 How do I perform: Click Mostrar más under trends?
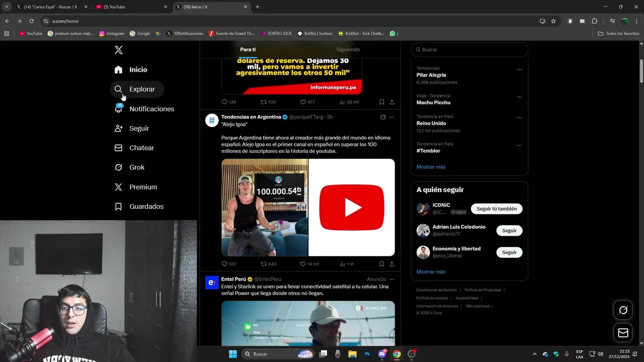click(431, 167)
